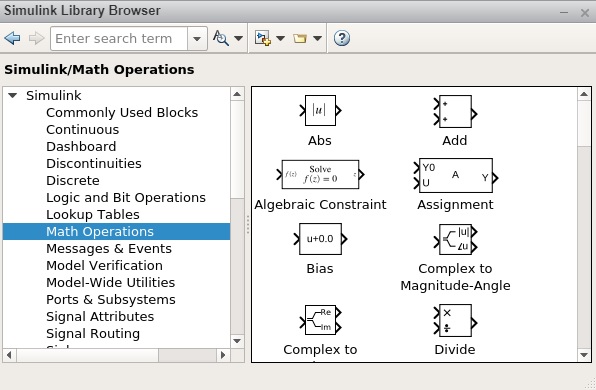This screenshot has height=390, width=596.
Task: Select Commonly Used Blocks library
Action: (122, 113)
